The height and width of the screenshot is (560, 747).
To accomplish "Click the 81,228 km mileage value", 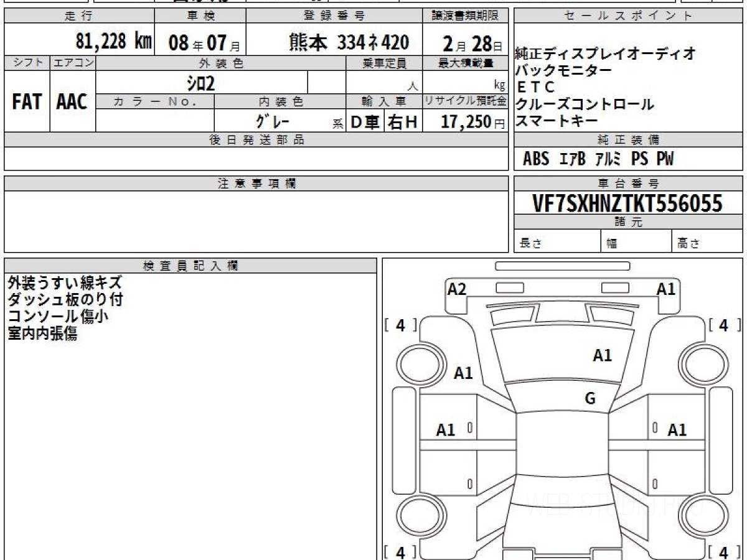I will [113, 42].
